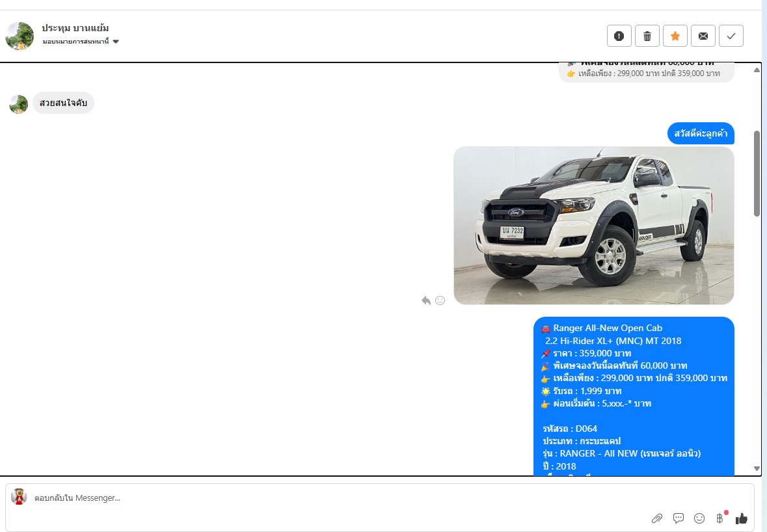Click scrollbar up arrow in chat
The image size is (767, 532).
[757, 70]
